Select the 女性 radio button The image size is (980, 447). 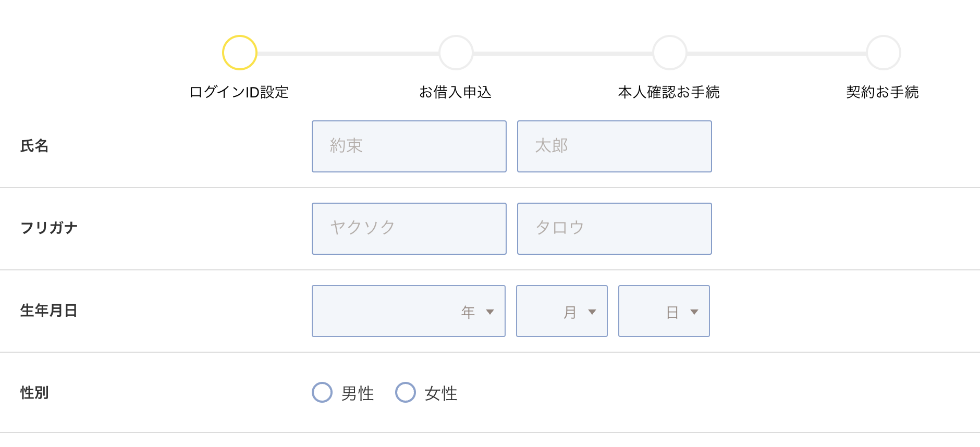[x=406, y=392]
